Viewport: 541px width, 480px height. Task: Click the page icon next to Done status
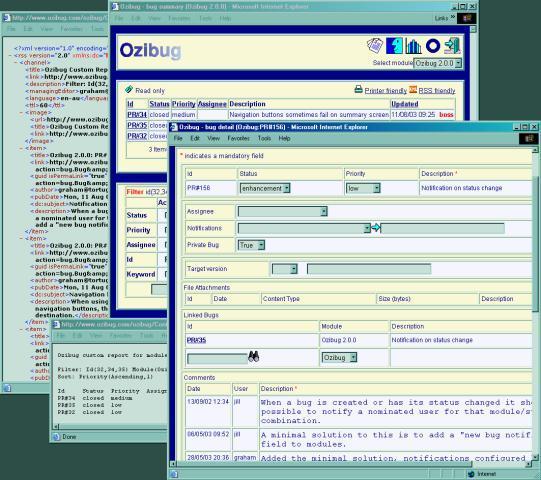(x=56, y=437)
